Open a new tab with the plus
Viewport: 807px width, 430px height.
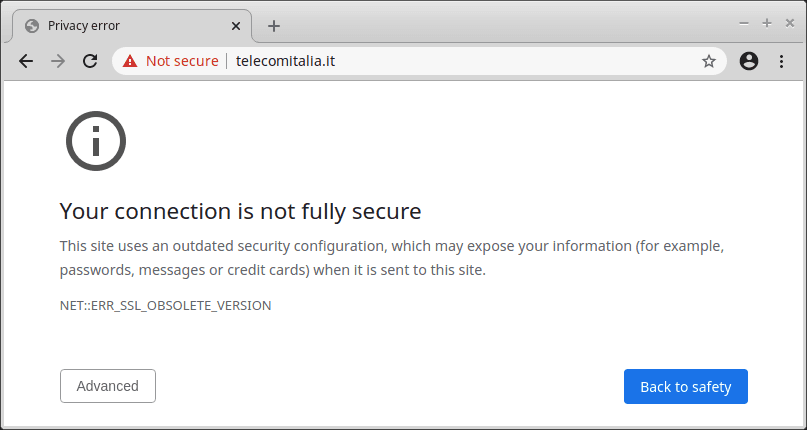tap(274, 26)
